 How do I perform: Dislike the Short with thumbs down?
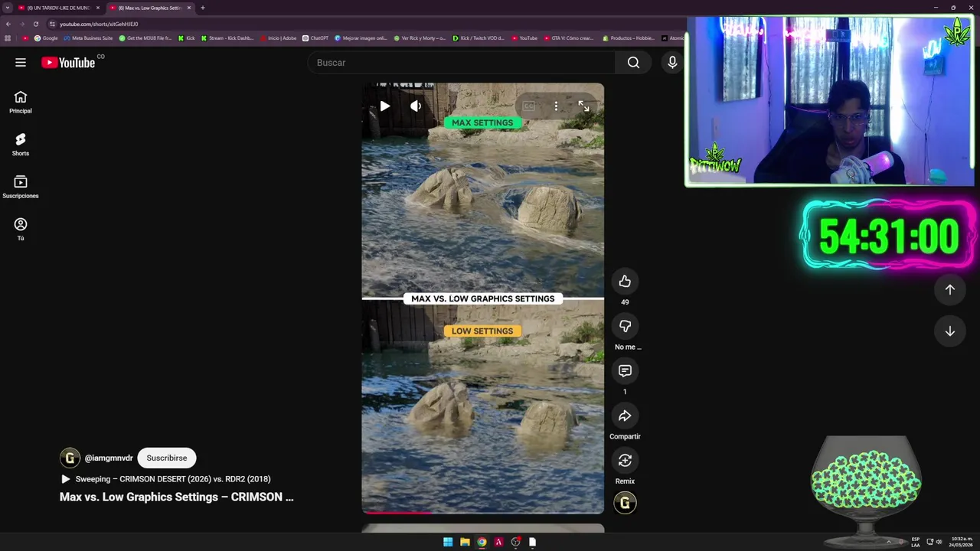(625, 326)
